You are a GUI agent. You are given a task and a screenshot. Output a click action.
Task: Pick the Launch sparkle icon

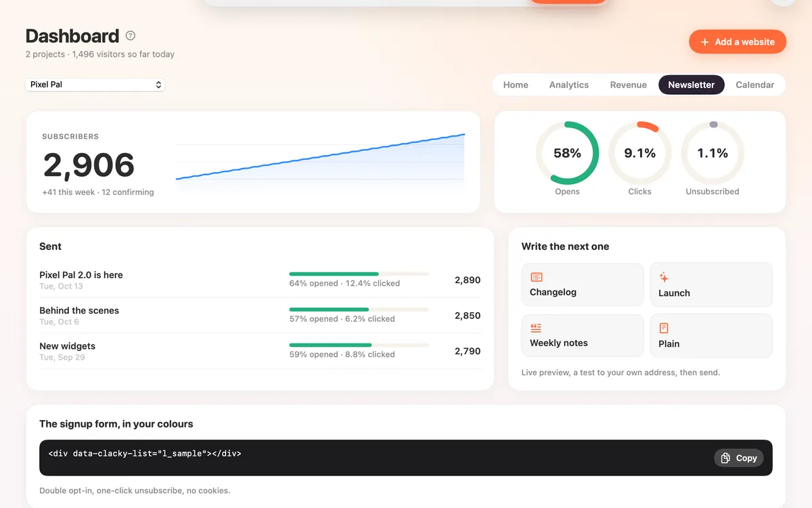click(x=664, y=277)
